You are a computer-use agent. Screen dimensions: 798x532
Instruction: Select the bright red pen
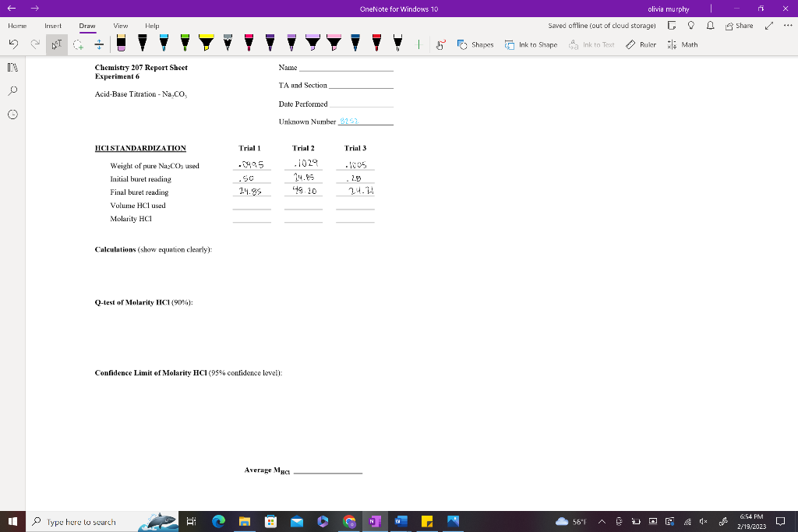coord(376,43)
